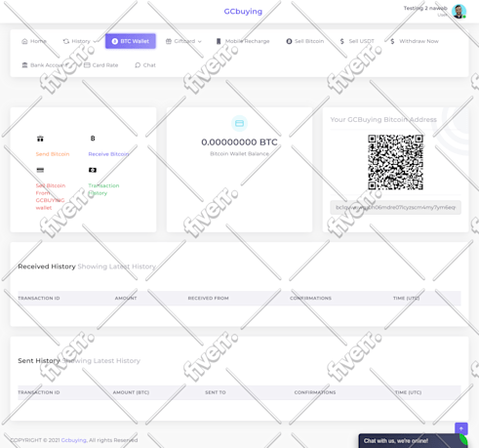
Task: Click the history refresh icon
Action: [66, 41]
